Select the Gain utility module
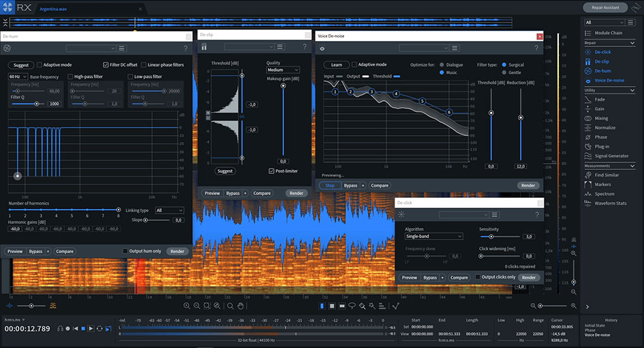The width and height of the screenshot is (644, 348). [599, 109]
